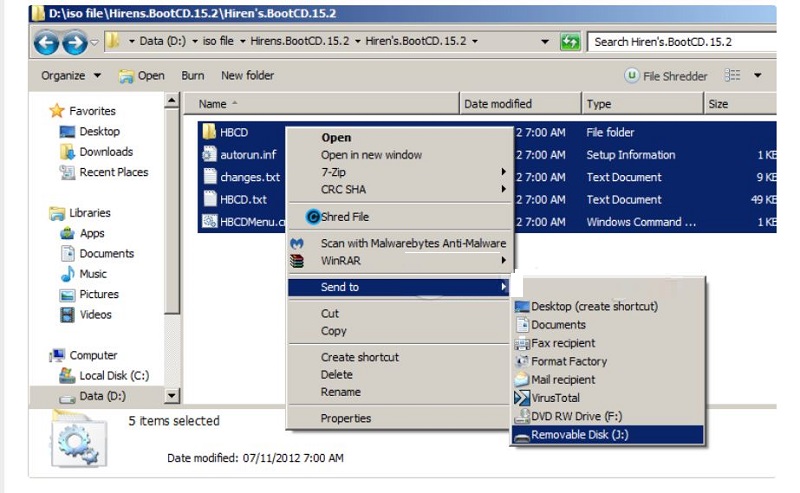Click the green Refresh icon

point(570,42)
